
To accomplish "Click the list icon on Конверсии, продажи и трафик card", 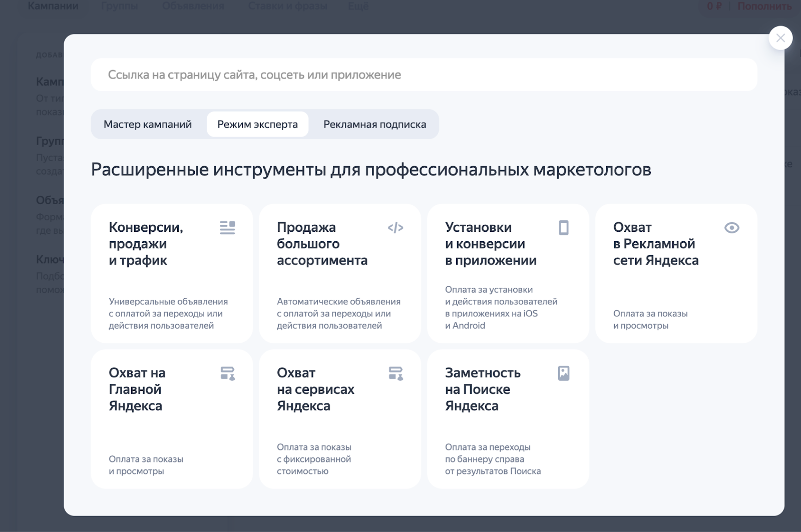I will point(227,228).
